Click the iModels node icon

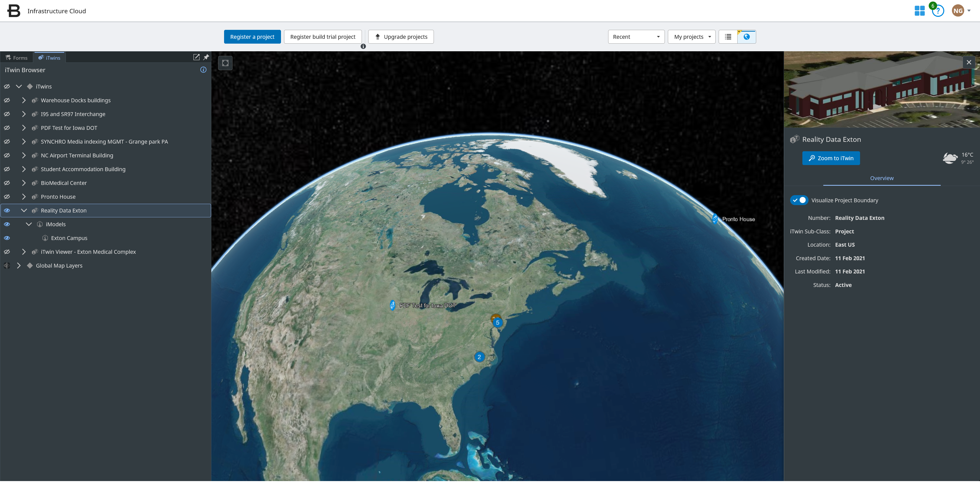(40, 224)
